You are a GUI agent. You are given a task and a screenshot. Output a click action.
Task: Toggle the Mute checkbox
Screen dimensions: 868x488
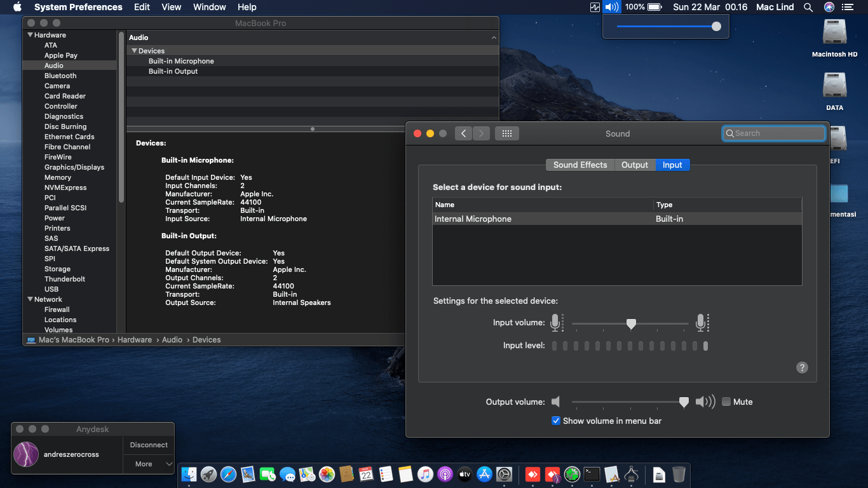point(726,402)
